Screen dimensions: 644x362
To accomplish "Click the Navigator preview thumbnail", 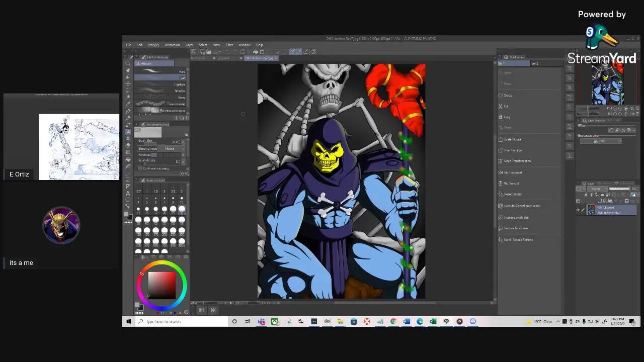I will 607,83.
